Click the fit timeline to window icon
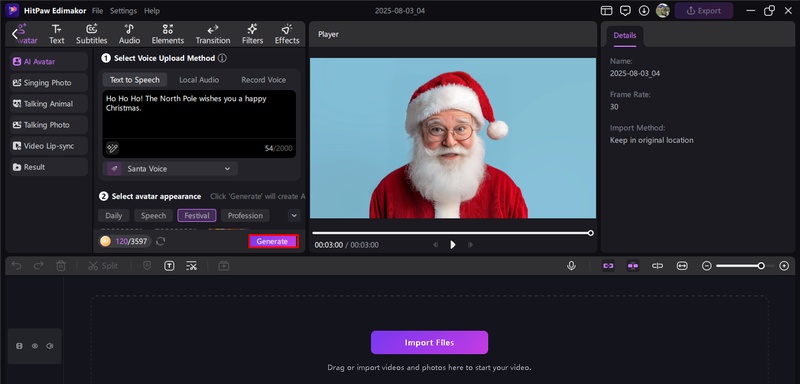Viewport: 800px width, 384px height. click(x=682, y=266)
